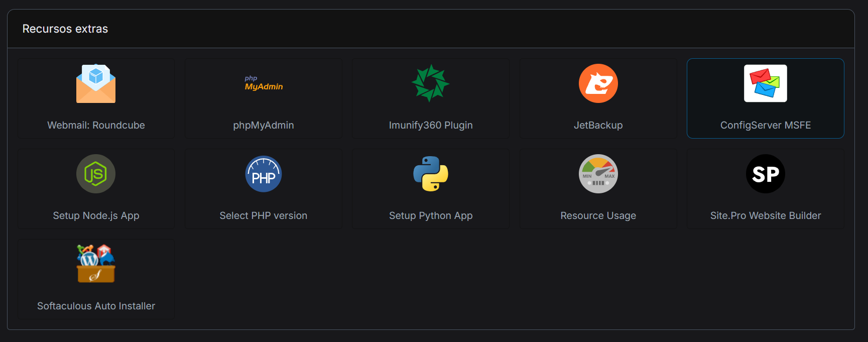
Task: Launch JetBackup via its orange icon
Action: click(598, 83)
